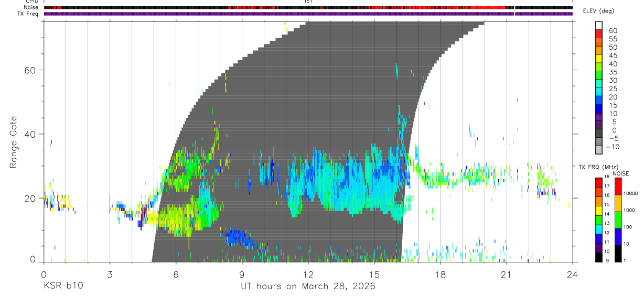
Task: Click the x-axis tick label '18'
Action: 440,274
